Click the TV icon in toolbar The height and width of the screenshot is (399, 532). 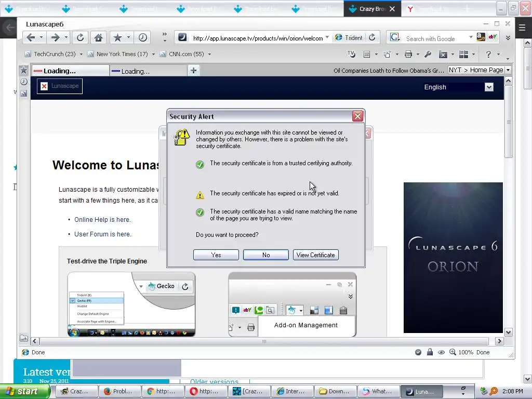point(352,54)
